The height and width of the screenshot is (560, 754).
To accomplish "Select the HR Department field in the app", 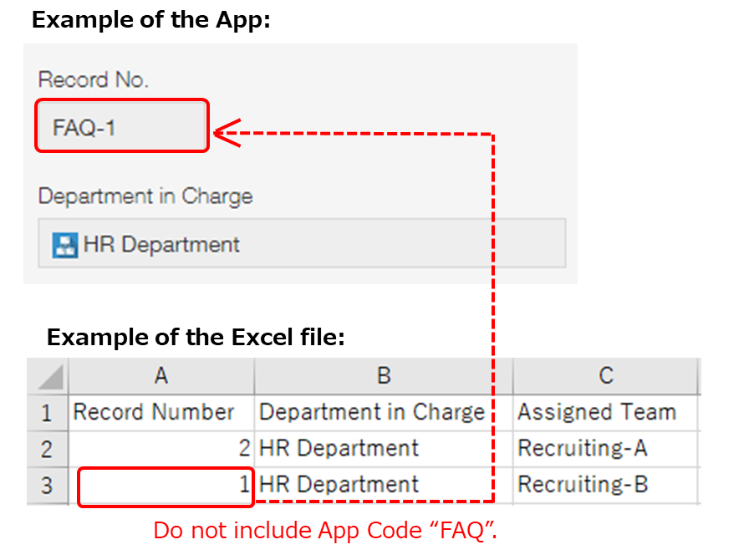I will [301, 245].
